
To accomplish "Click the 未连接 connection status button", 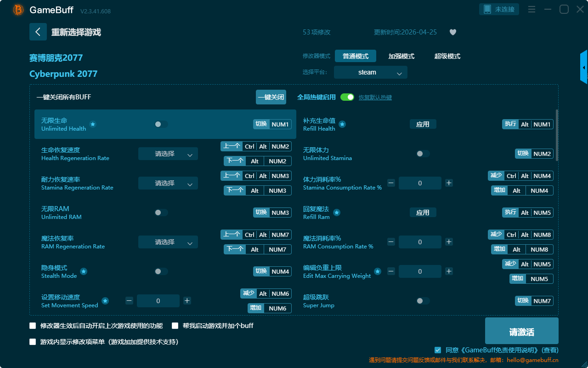I will [500, 9].
